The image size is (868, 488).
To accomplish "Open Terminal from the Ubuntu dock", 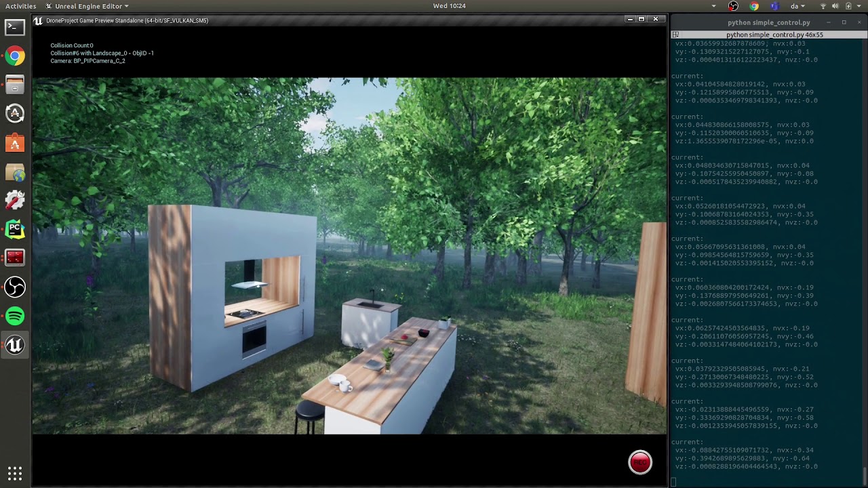I will [15, 27].
